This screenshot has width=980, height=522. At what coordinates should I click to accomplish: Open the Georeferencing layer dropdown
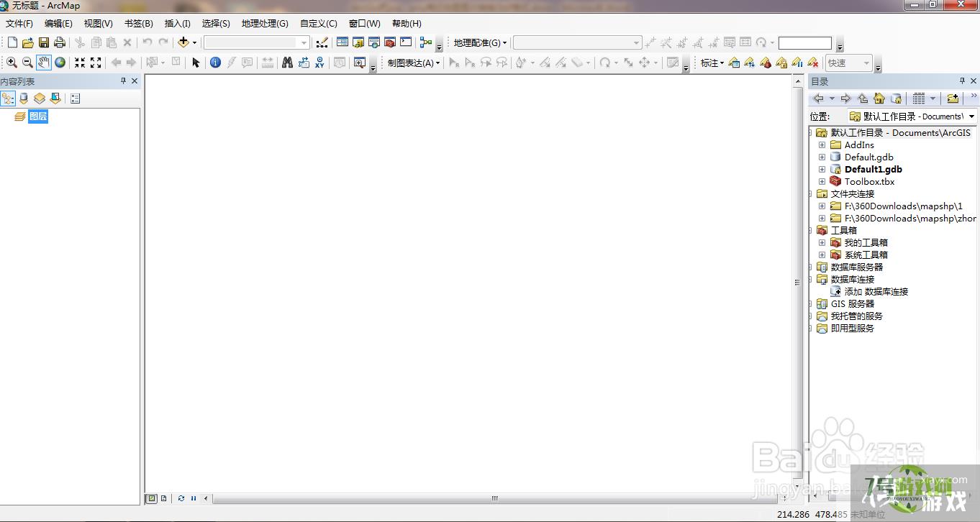(636, 42)
